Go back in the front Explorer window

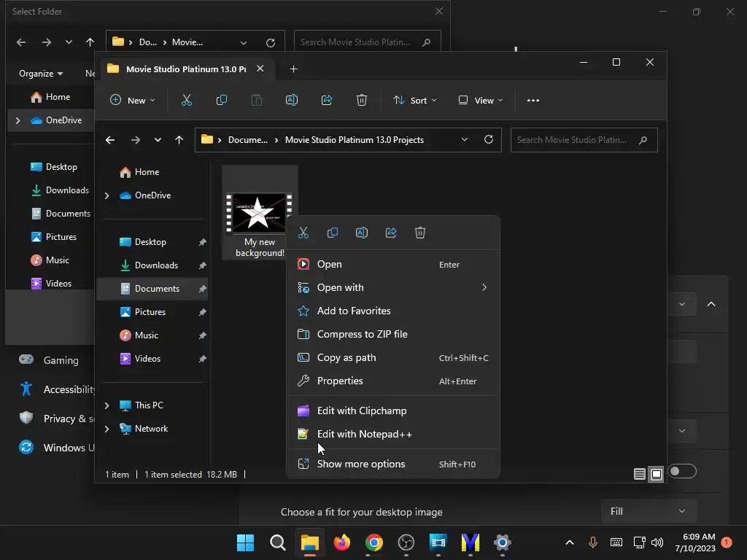click(110, 140)
